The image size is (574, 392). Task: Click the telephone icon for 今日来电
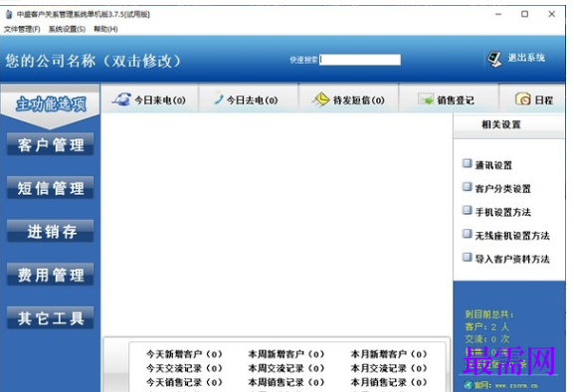point(121,99)
